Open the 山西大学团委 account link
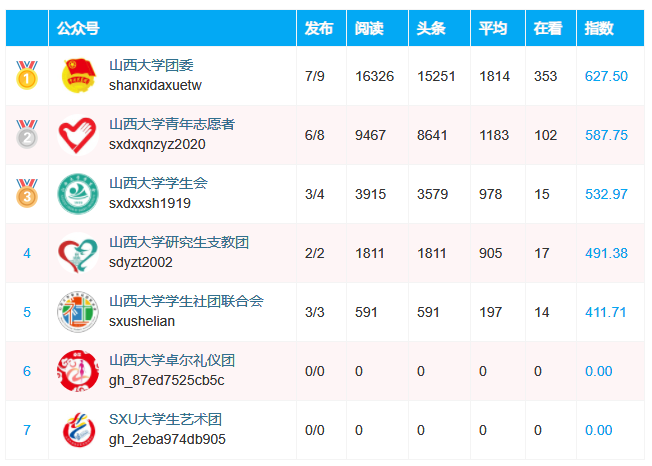This screenshot has width=652, height=466. tap(151, 66)
